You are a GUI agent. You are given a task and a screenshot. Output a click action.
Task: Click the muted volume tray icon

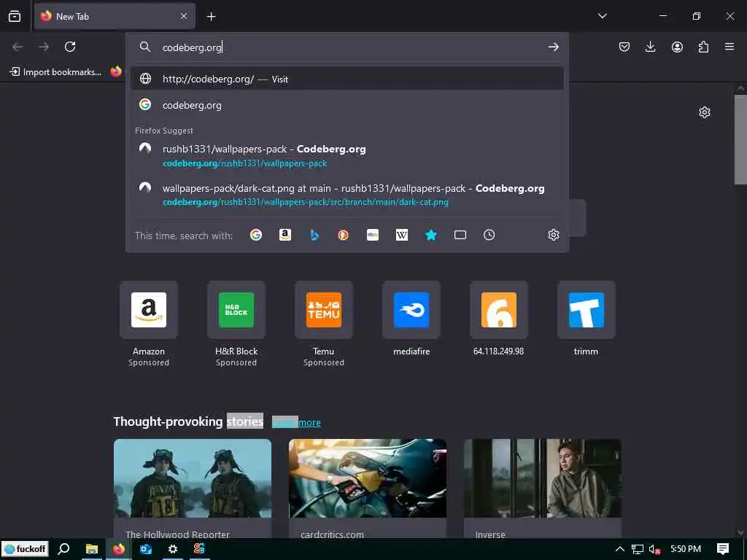tap(654, 549)
